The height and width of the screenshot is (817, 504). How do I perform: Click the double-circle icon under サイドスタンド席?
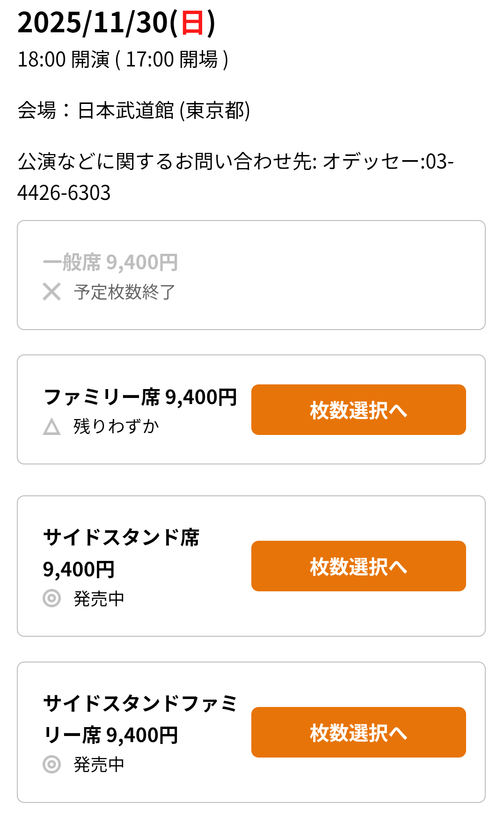[x=51, y=598]
